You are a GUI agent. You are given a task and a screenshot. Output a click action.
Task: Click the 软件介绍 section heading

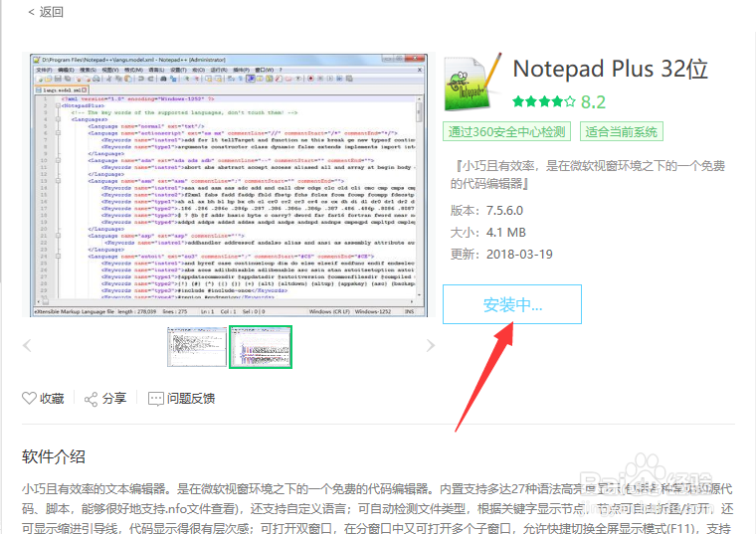tap(54, 456)
